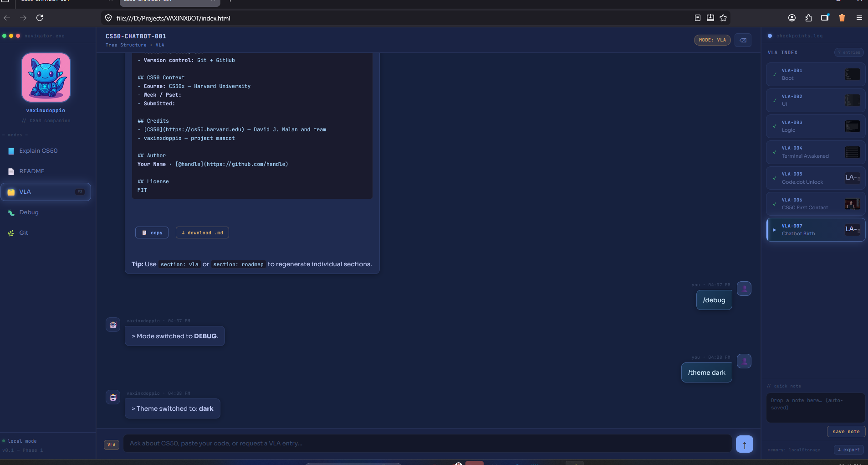The width and height of the screenshot is (868, 465).
Task: Click the /debug message bubble
Action: pyautogui.click(x=714, y=300)
